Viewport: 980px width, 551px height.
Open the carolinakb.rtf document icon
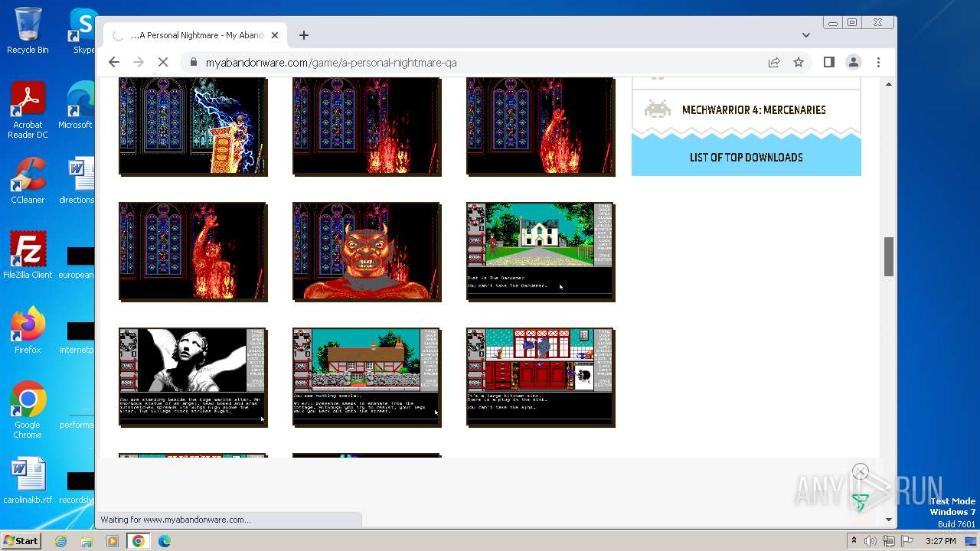(x=28, y=481)
